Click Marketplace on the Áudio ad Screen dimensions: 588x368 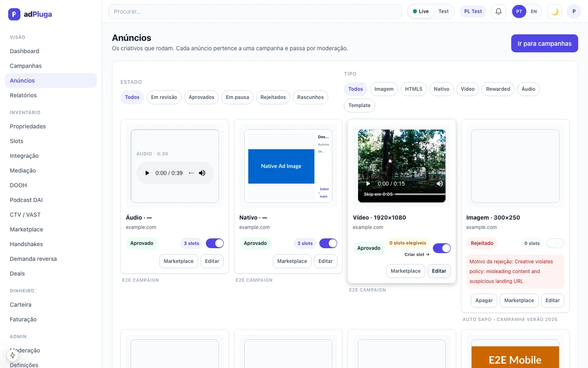[178, 261]
